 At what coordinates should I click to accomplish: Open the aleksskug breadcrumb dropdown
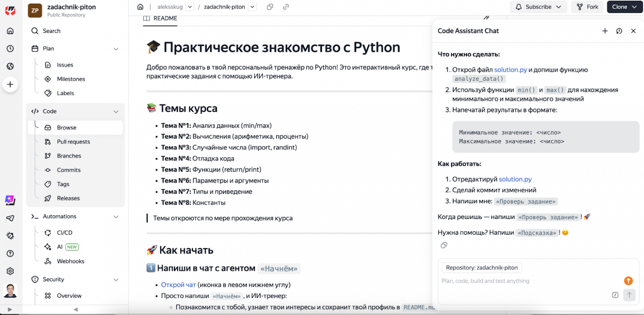point(190,7)
